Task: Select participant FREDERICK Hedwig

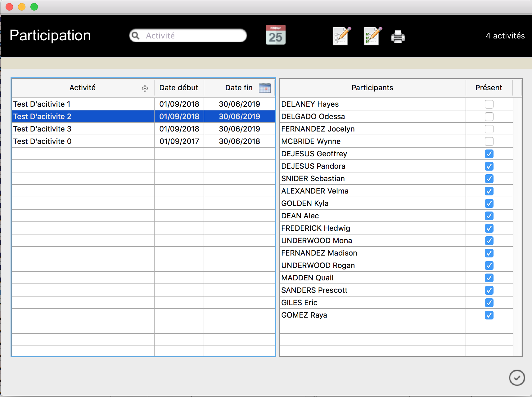Action: (316, 228)
